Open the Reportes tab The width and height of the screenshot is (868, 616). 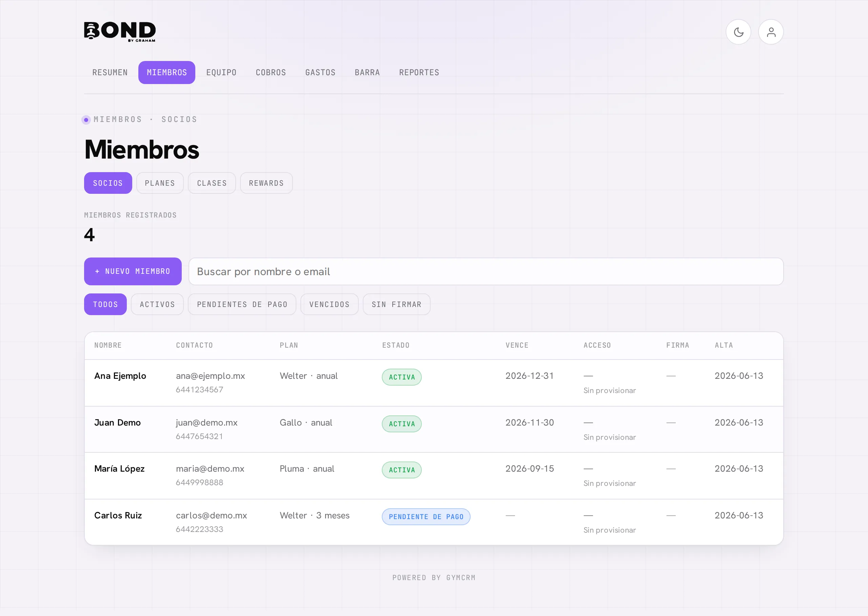coord(419,73)
